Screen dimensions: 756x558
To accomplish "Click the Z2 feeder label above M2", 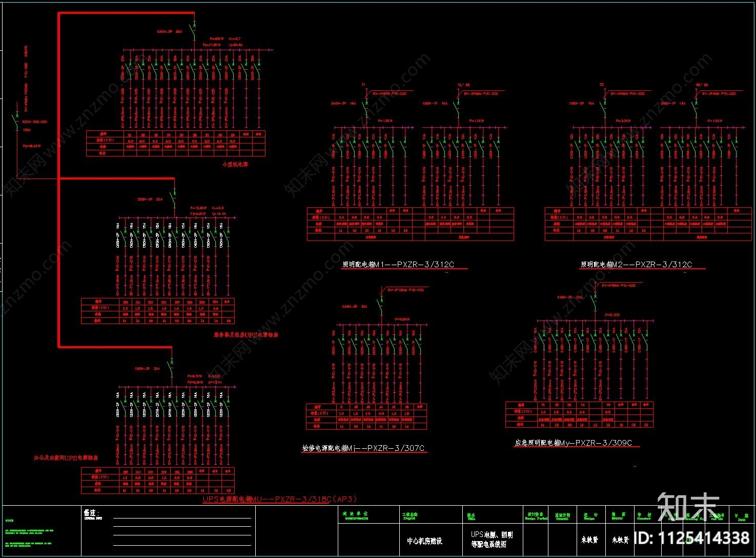I will 602,85.
